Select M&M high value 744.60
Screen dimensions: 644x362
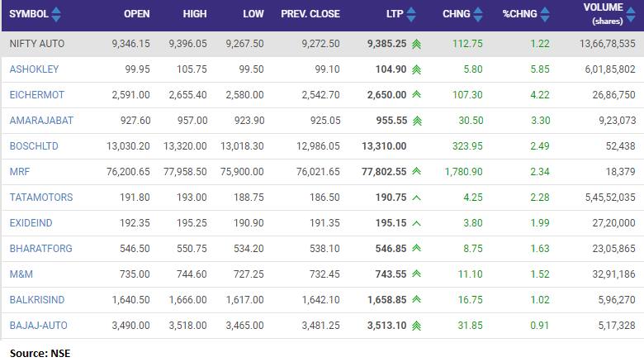tap(192, 274)
